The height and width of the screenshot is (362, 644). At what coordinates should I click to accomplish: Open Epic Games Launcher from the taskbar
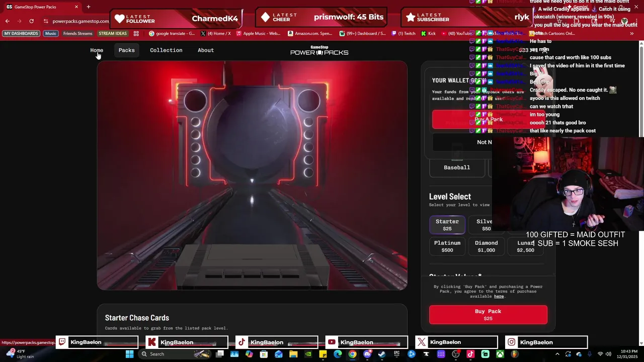396,354
